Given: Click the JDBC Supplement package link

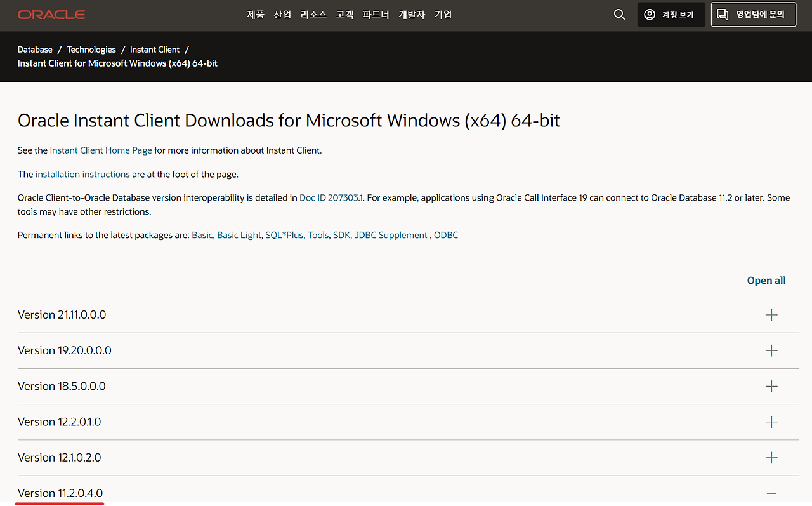Looking at the screenshot, I should point(391,235).
